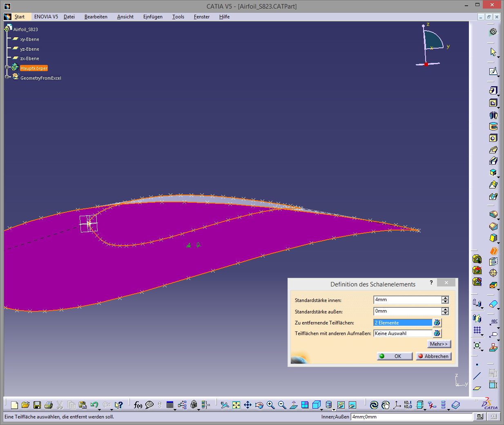Screen dimensions: 504x425
Task: Select the zx-Ebene tree item
Action: (x=29, y=58)
